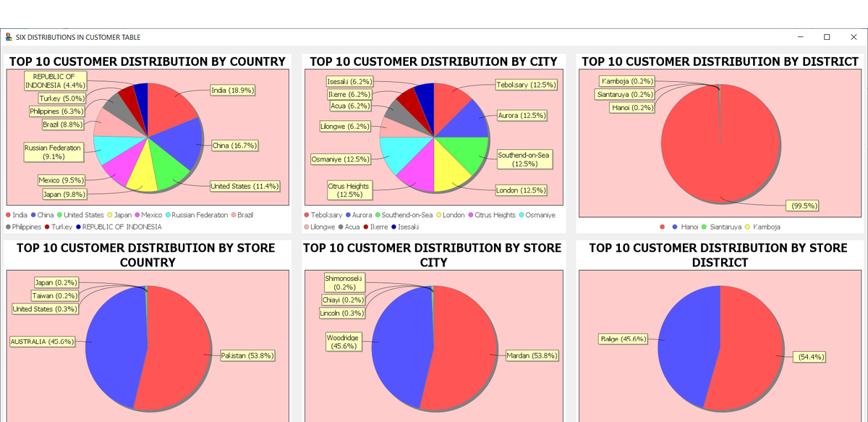Click the 'TOP 10 CUSTOMER DISTRIBUTION BY CITY' title
This screenshot has height=422, width=868.
[x=434, y=62]
